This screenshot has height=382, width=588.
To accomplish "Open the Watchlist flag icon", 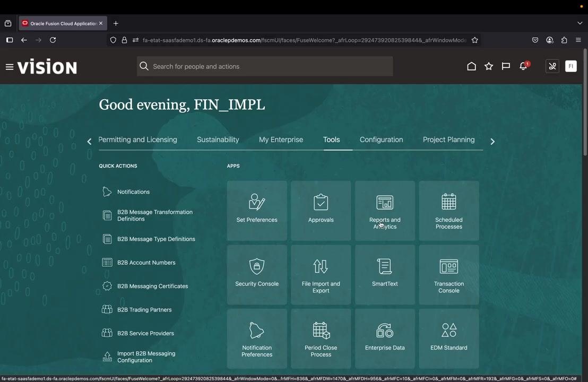I will (x=506, y=66).
